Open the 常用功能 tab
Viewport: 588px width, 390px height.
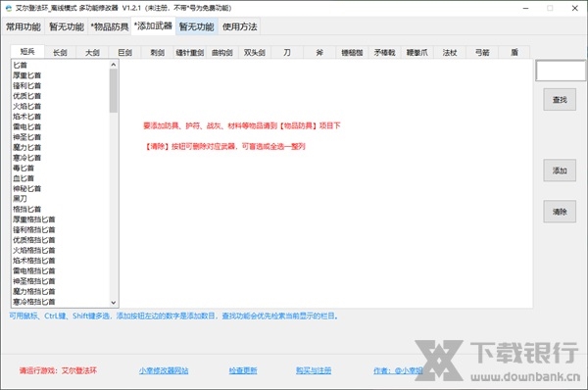coord(24,26)
